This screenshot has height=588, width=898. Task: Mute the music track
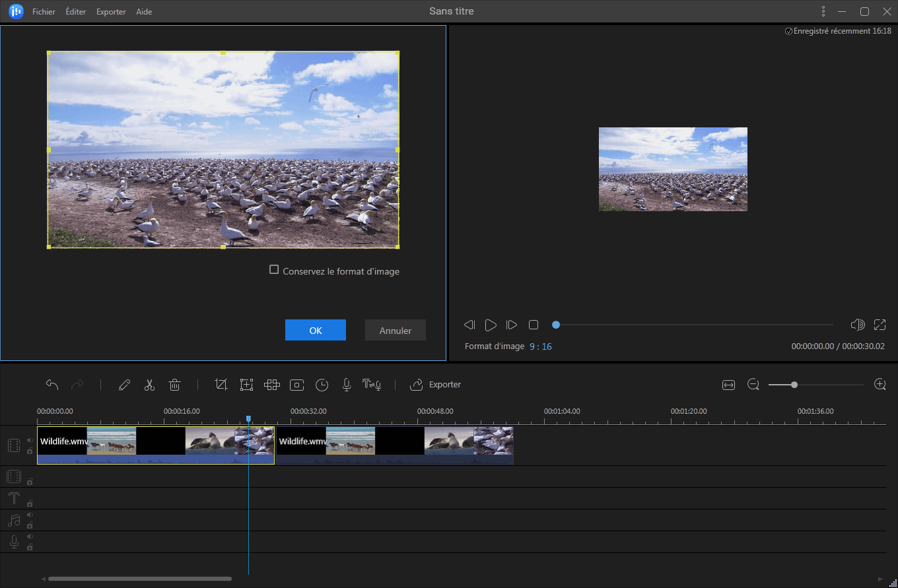pyautogui.click(x=30, y=515)
